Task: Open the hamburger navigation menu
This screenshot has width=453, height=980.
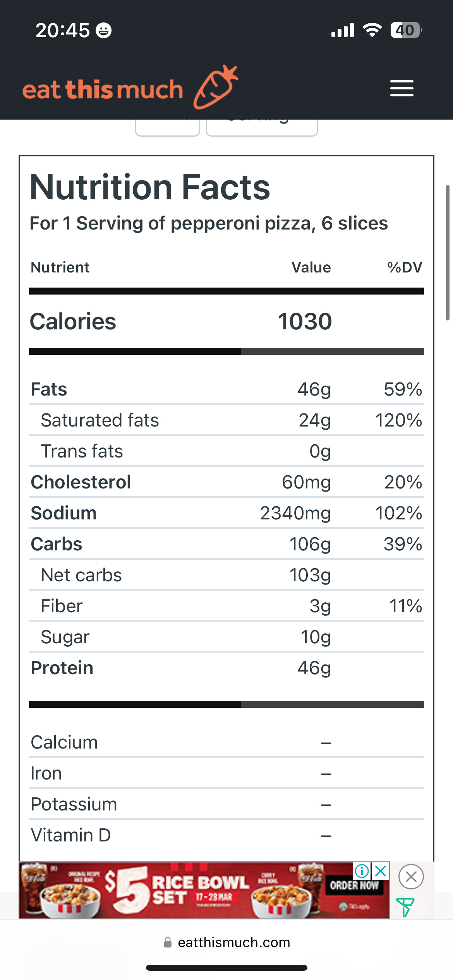Action: pos(402,88)
